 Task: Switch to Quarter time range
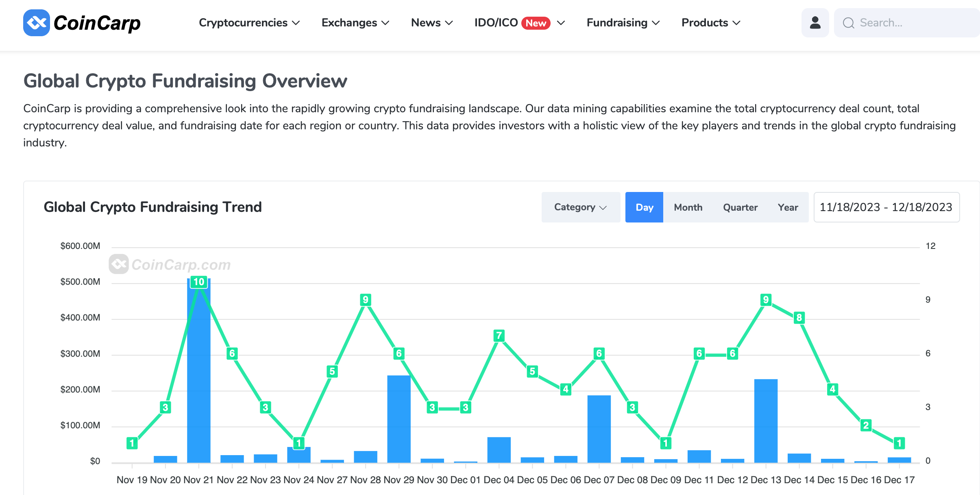(740, 207)
